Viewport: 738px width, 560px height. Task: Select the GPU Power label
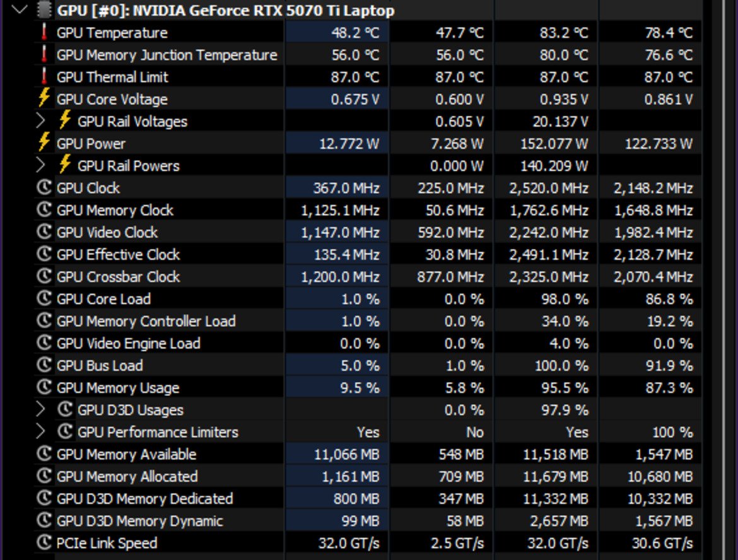tap(91, 144)
